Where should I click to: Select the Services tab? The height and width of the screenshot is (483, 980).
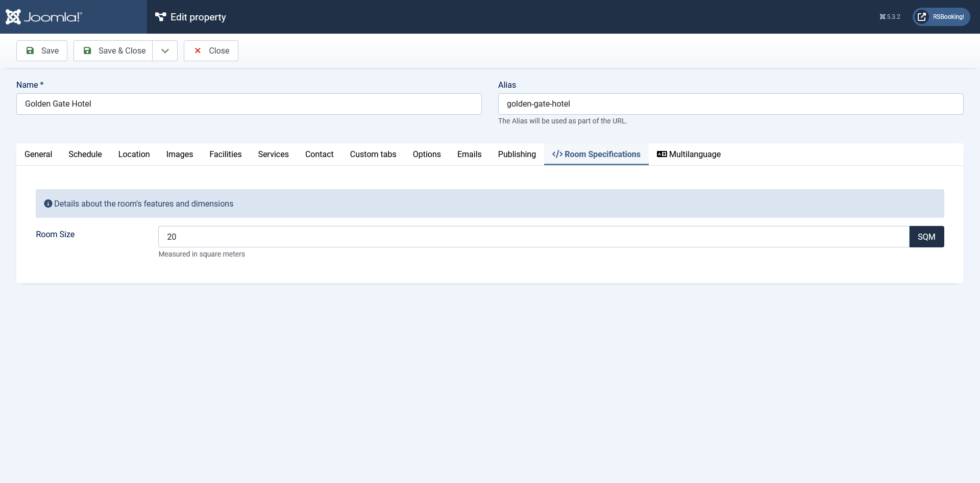(274, 154)
